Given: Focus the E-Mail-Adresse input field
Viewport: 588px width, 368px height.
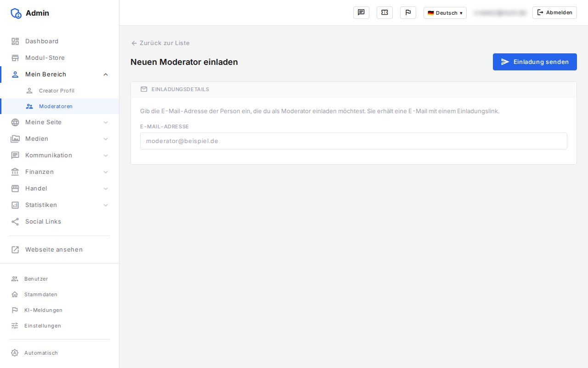Looking at the screenshot, I should pos(354,141).
